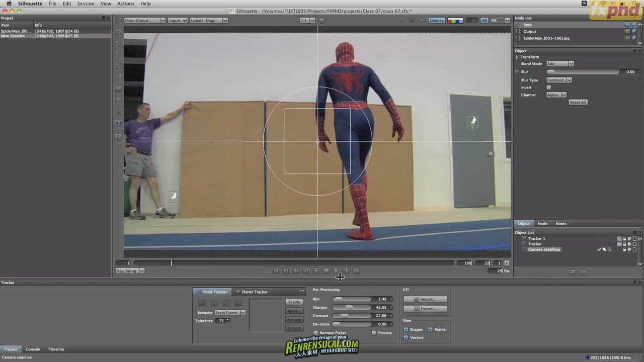Click Tracker 1 tracker icon in Object List
Image resolution: width=644 pixels, height=362 pixels.
pyautogui.click(x=524, y=239)
